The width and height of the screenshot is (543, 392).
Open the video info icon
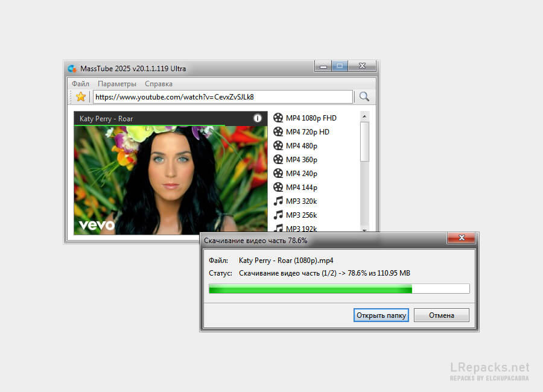[x=257, y=118]
